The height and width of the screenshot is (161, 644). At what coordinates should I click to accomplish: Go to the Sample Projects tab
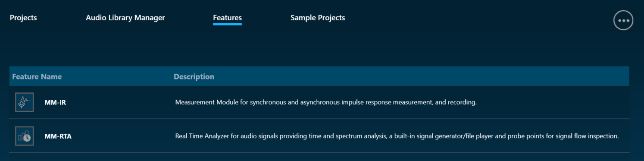(318, 18)
